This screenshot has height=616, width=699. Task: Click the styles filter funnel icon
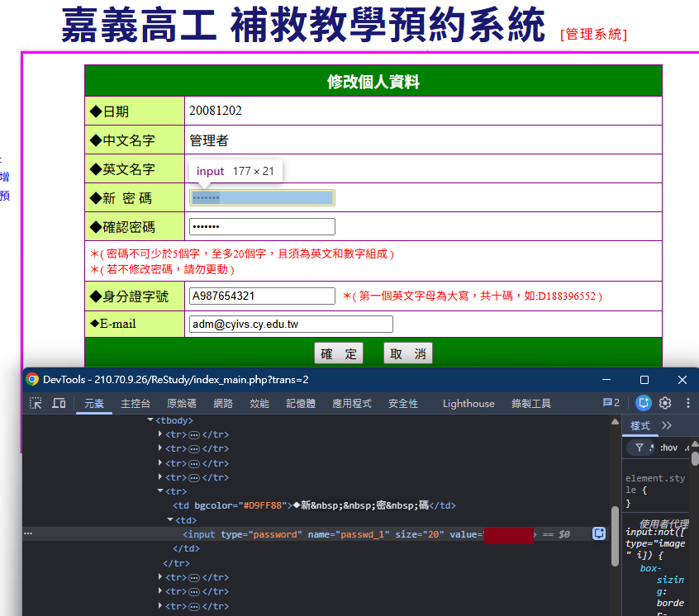[640, 448]
